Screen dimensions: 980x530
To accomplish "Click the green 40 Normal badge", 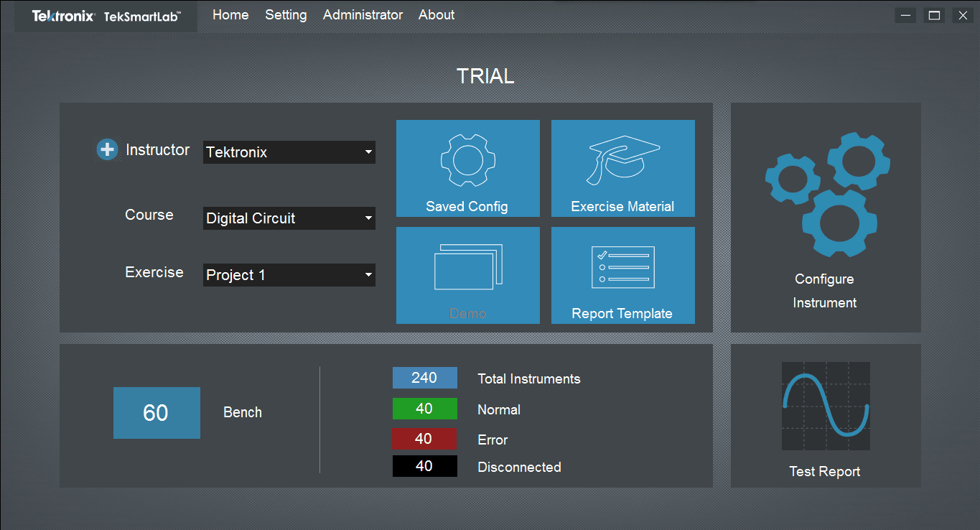I will coord(425,409).
